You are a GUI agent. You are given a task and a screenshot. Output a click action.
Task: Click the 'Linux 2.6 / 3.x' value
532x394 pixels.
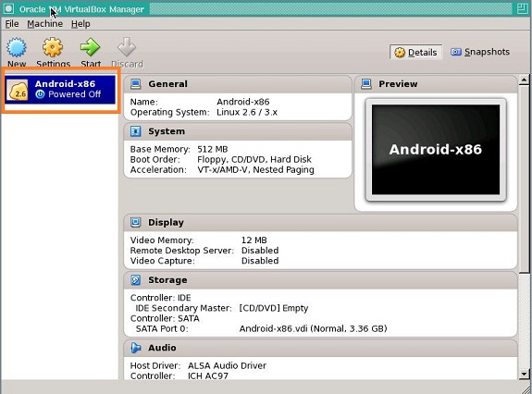coord(247,112)
